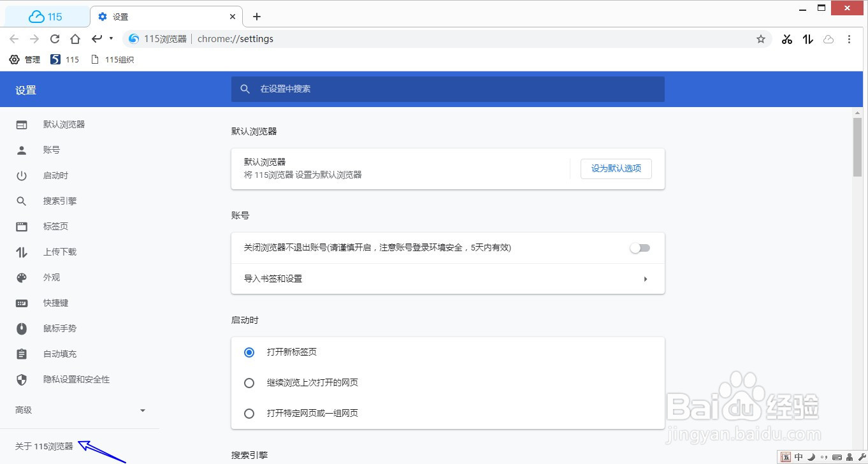The width and height of the screenshot is (868, 464).
Task: Reload the current page
Action: 55,39
